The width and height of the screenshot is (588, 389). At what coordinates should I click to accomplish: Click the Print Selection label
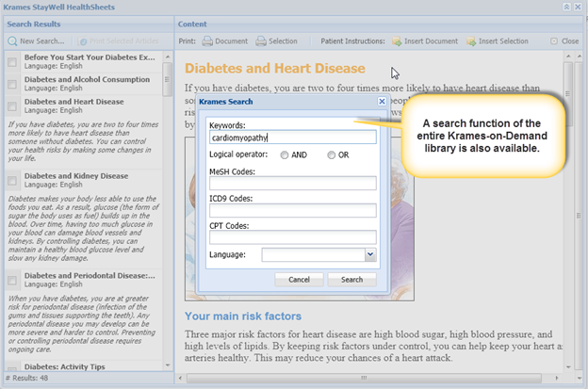283,41
